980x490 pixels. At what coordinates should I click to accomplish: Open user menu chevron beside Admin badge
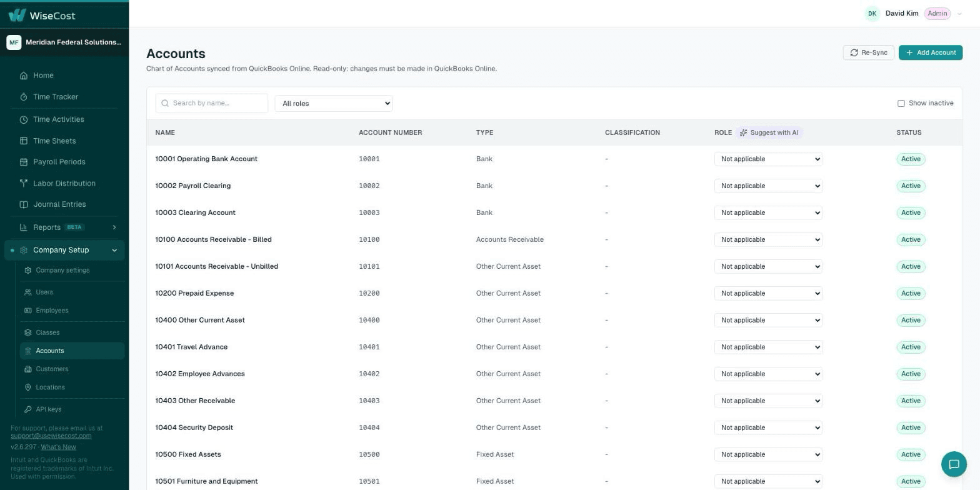(959, 14)
